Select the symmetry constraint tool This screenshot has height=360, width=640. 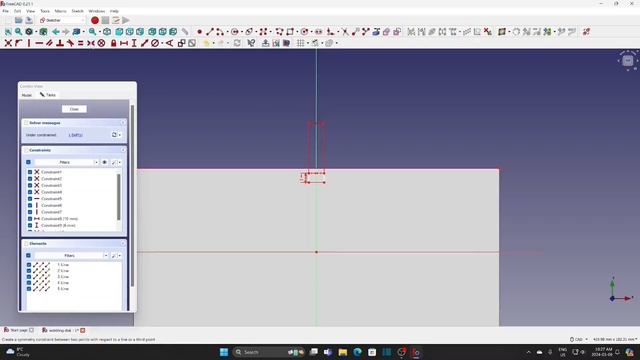pos(91,43)
